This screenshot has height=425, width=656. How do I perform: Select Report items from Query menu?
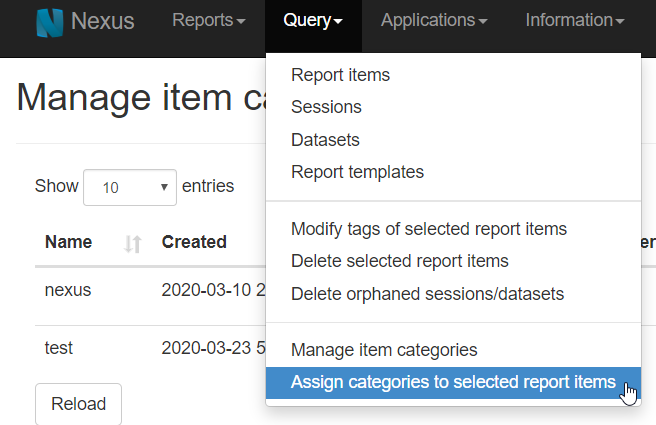coord(453,75)
